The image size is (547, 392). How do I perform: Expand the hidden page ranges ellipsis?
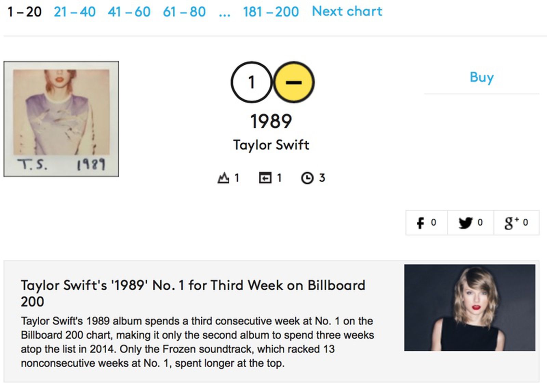(225, 12)
